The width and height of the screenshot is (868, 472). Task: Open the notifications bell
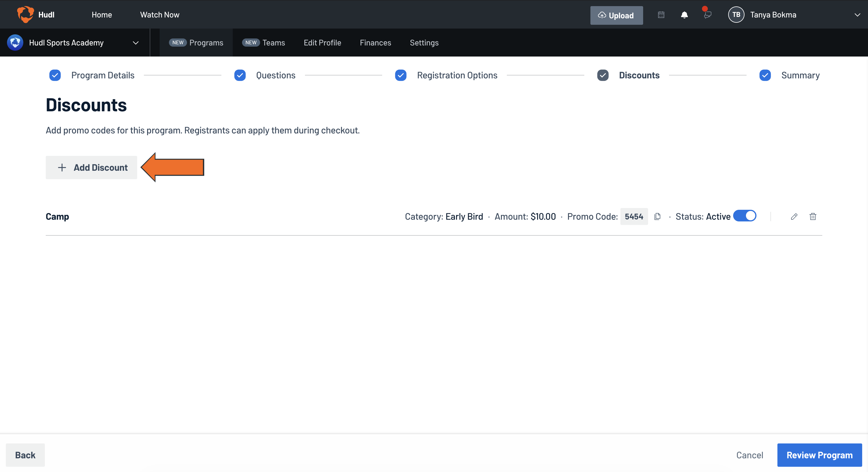pos(684,15)
